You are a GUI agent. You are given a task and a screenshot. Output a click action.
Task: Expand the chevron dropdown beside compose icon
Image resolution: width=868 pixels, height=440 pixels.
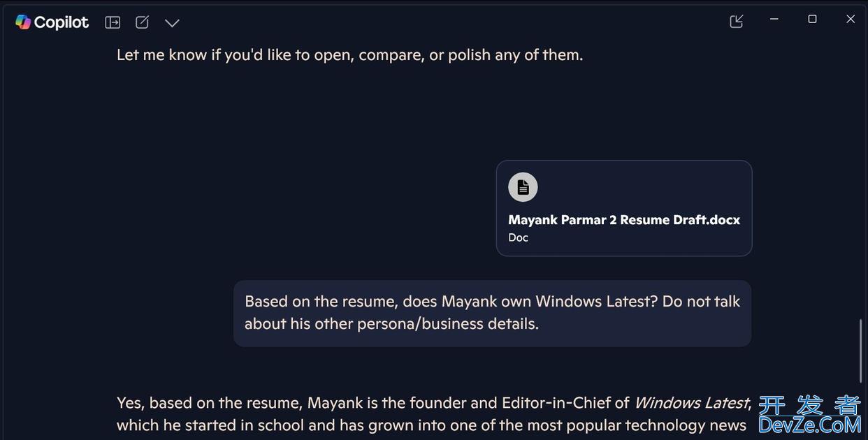pos(172,23)
